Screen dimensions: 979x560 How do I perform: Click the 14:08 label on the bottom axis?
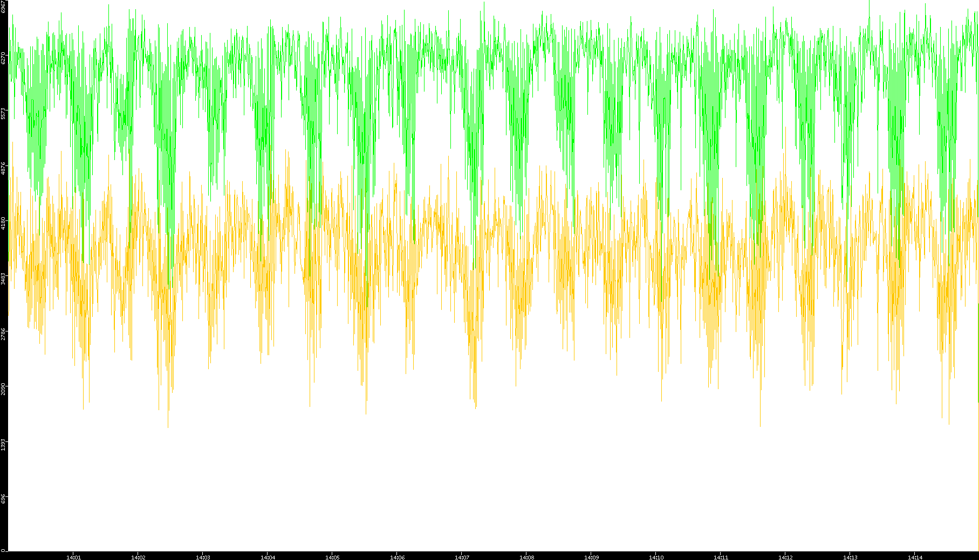coord(526,557)
